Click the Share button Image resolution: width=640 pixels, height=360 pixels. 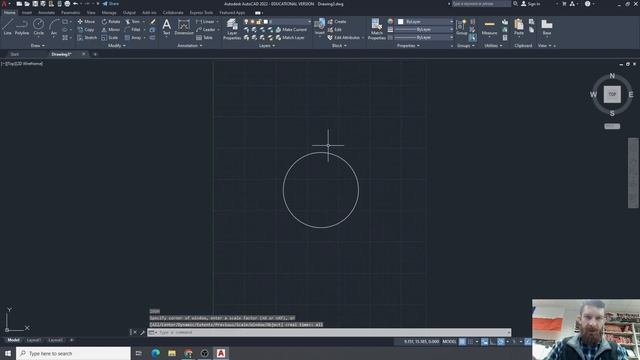110,4
